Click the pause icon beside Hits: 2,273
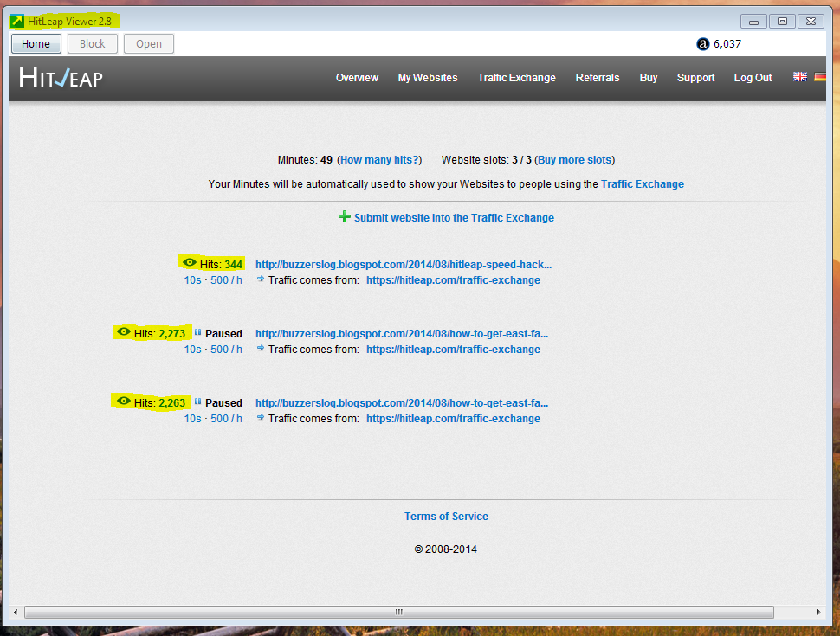This screenshot has height=636, width=840. (x=197, y=332)
